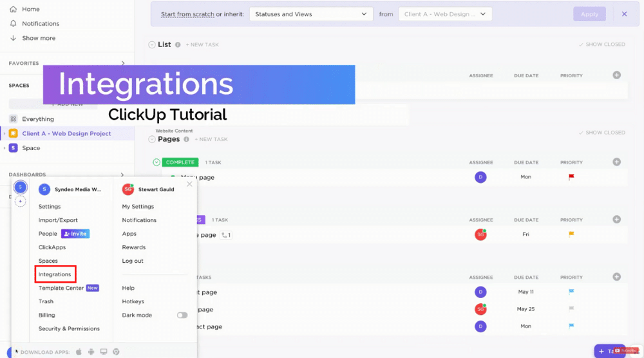Expand the Dashboards section chevron
The image size is (644, 358).
coord(122,174)
